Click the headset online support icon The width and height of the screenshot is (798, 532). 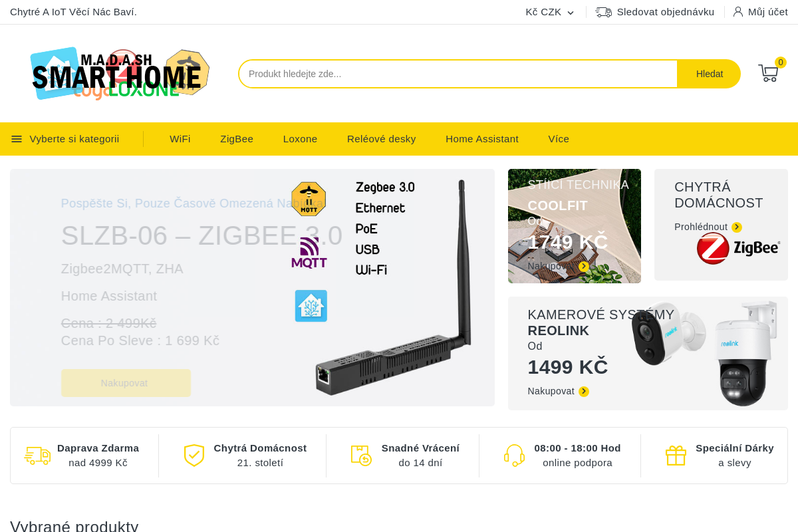click(515, 456)
